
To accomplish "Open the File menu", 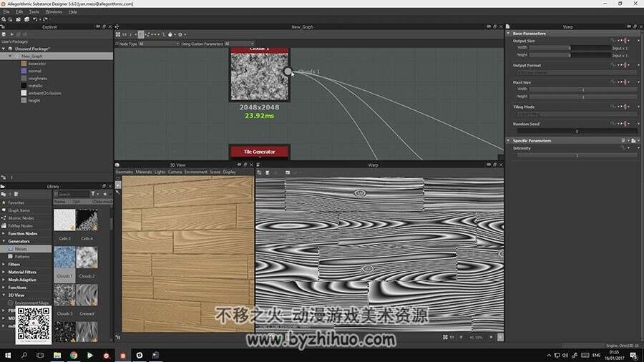I will coord(6,12).
